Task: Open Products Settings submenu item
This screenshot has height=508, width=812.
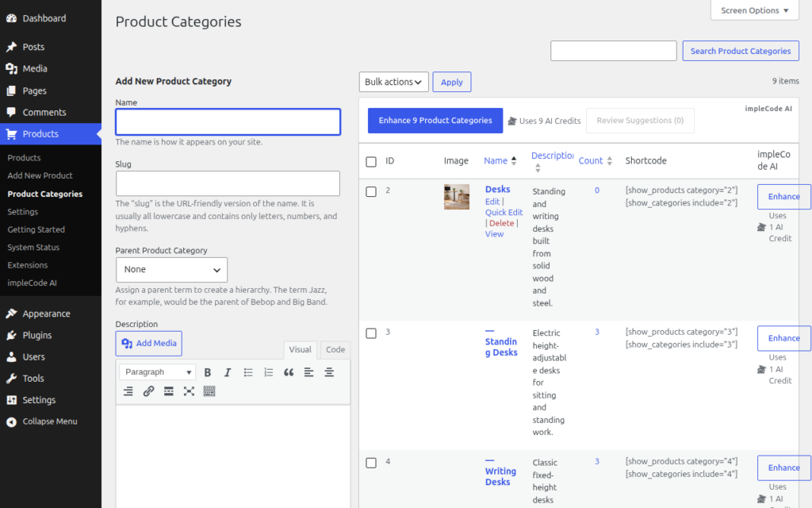Action: (23, 211)
